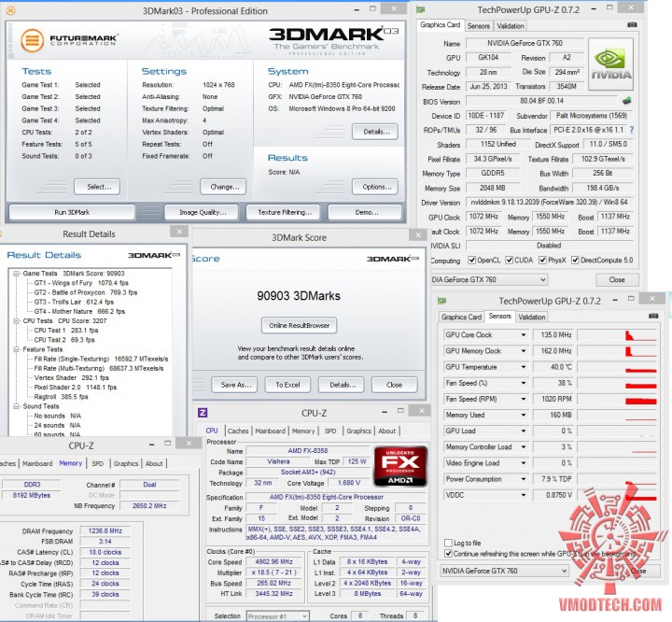Screen dimensions: 672x622
Task: Click the Demo... button
Action: point(365,212)
